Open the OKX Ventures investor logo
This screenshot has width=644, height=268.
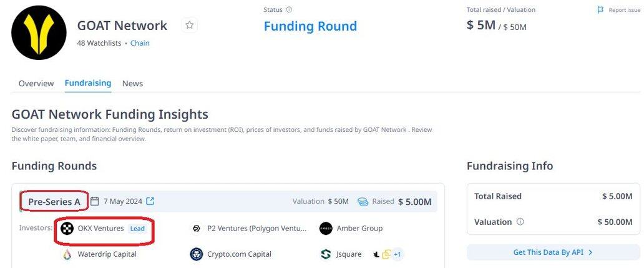coord(67,228)
